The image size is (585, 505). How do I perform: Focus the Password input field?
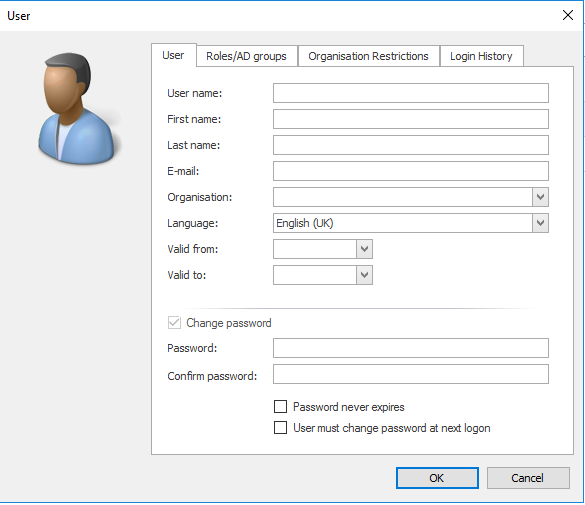(x=411, y=348)
